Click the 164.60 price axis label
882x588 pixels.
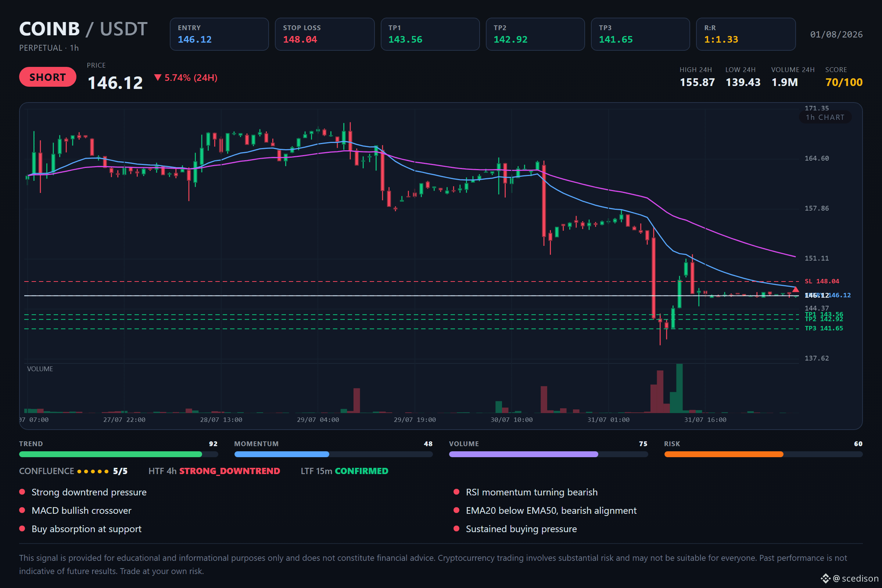tap(817, 158)
